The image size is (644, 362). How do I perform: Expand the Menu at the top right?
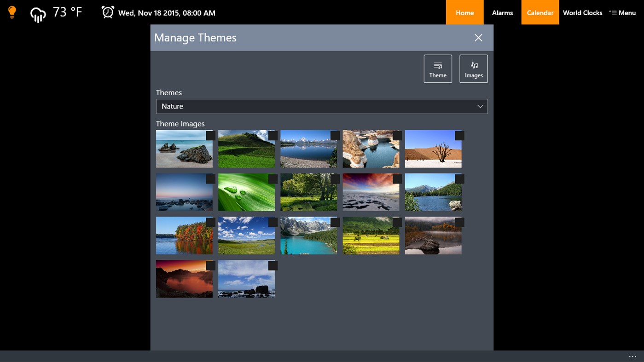(622, 12)
